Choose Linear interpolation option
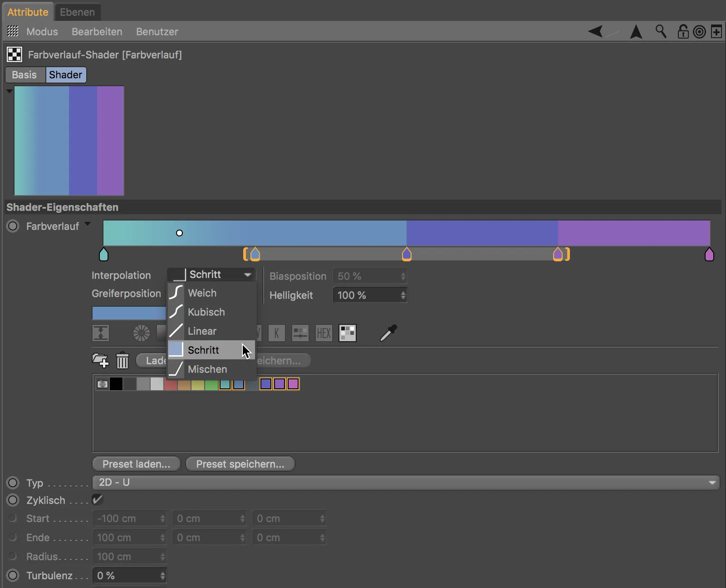 [211, 331]
